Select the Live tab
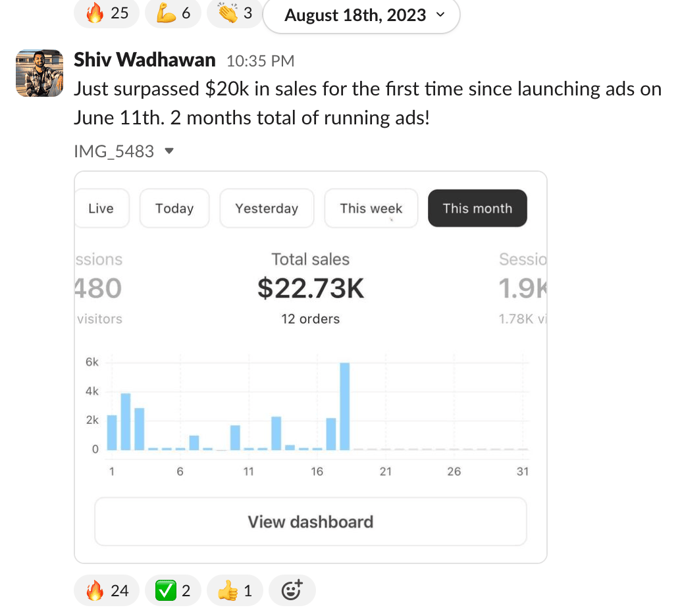682x616 pixels. [101, 209]
